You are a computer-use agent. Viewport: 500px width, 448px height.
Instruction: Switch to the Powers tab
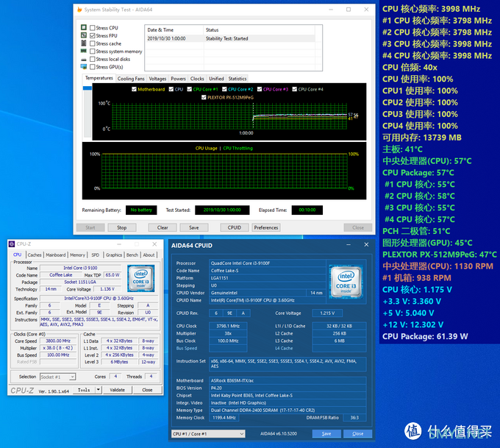tap(178, 79)
